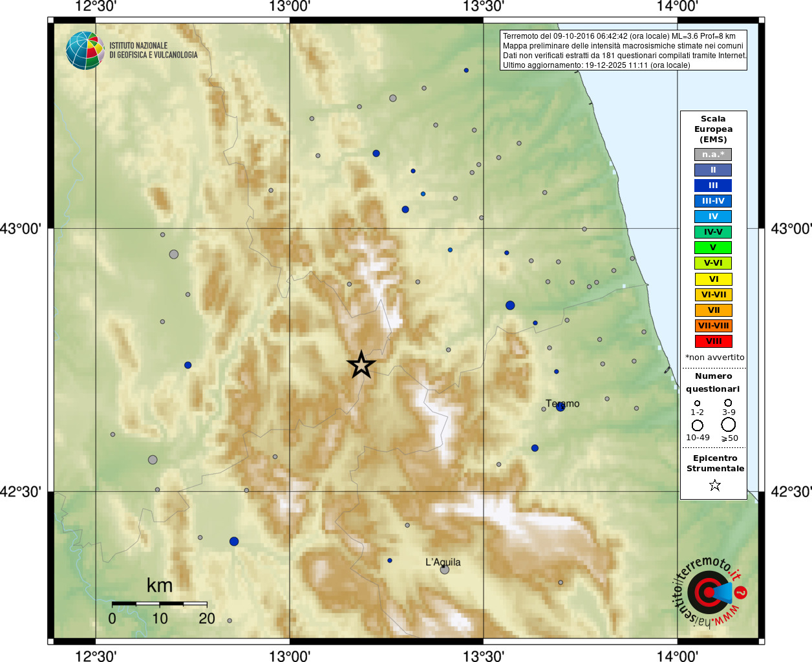Click the haisentitoilterremoto.it logo
This screenshot has height=662, width=812.
710,592
